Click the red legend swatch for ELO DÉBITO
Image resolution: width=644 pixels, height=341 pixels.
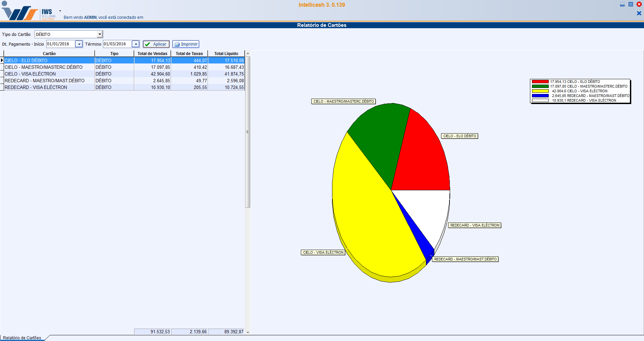click(540, 82)
